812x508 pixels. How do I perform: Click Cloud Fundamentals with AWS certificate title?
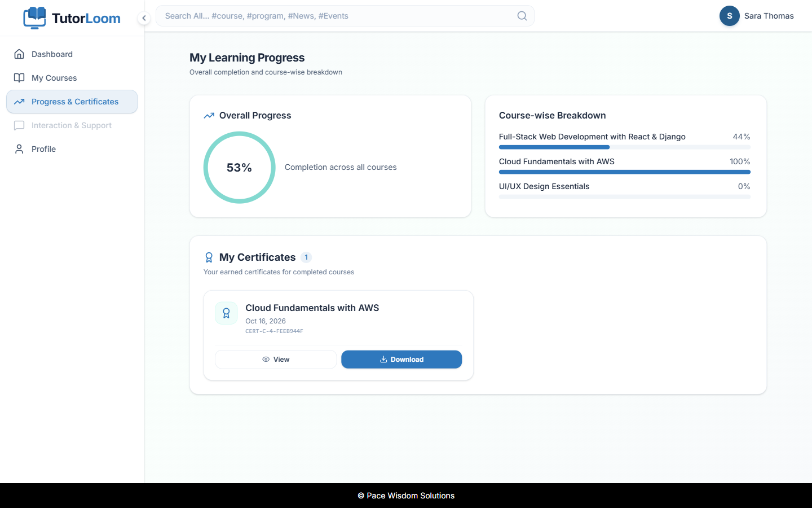(312, 308)
